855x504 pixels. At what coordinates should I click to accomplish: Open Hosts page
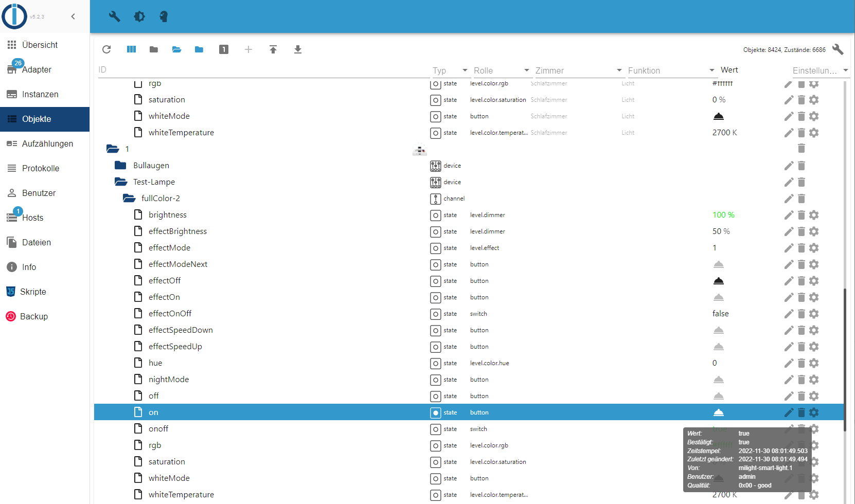(x=45, y=218)
